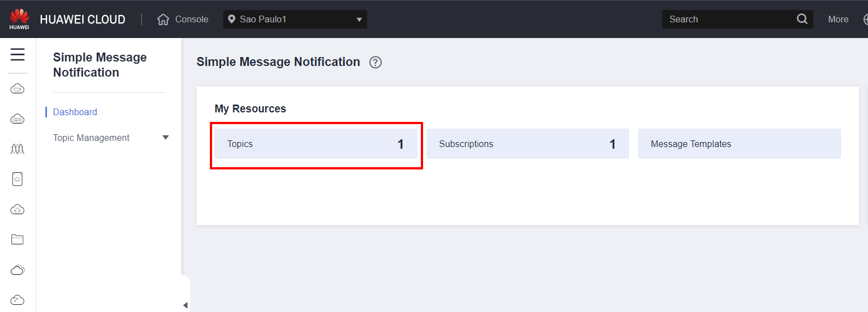Open the More menu in the header

click(838, 20)
